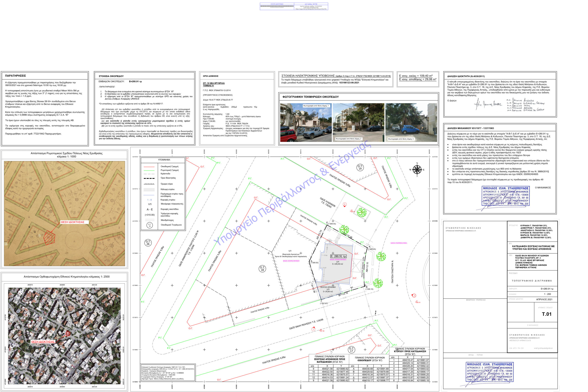Screen dimensions: 588x392
Task: Click the ΟΔΟΣ ΘΑΛΗ ΜΙΛΗΣΙΟΥ Τ.Ε. 116/66 street label
Action: pos(306,324)
